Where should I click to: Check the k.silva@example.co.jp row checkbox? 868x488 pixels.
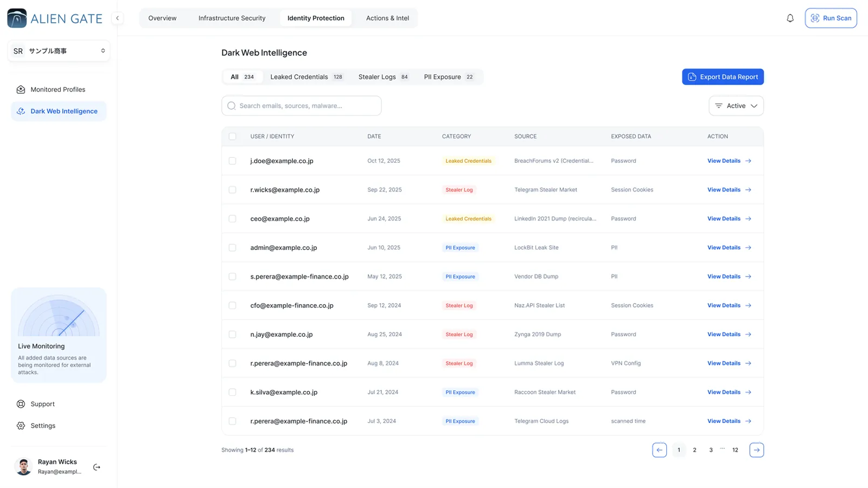coord(232,392)
